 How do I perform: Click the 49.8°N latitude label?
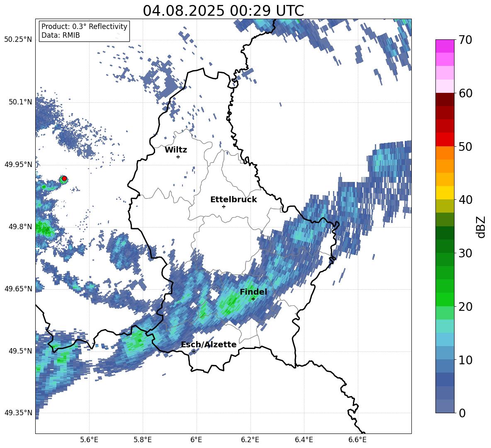tap(20, 227)
